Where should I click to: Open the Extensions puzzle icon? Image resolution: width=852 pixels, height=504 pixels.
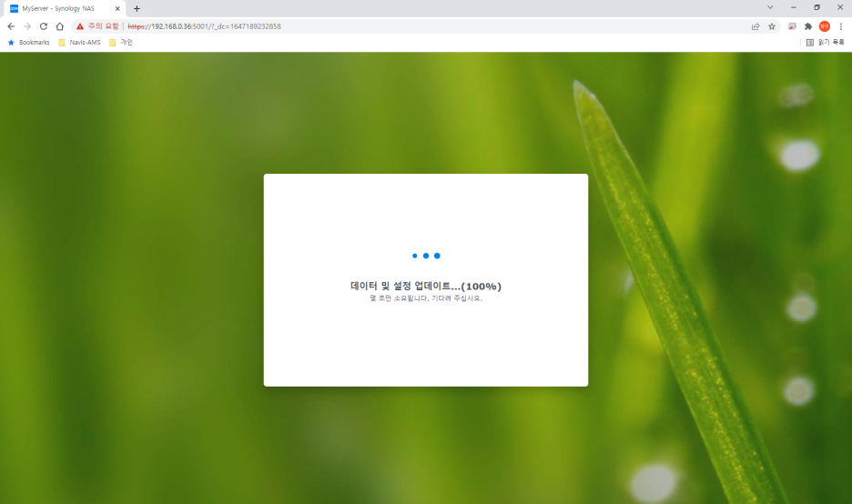[808, 26]
